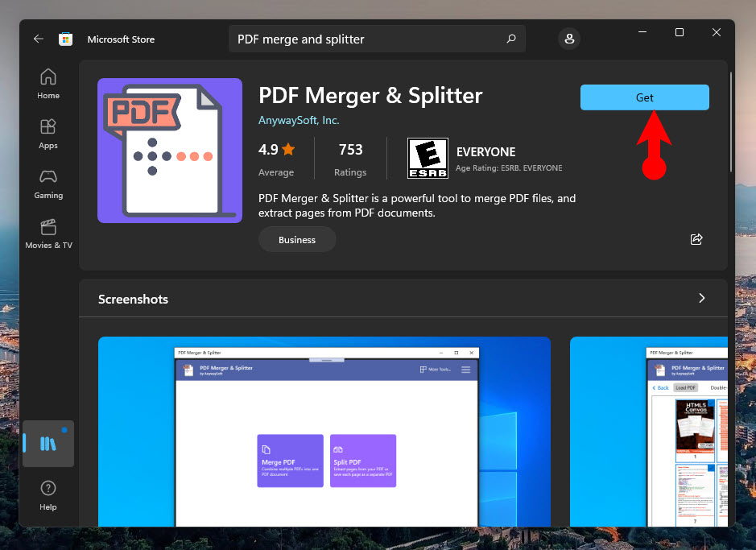Open Apps section in the sidebar

48,134
